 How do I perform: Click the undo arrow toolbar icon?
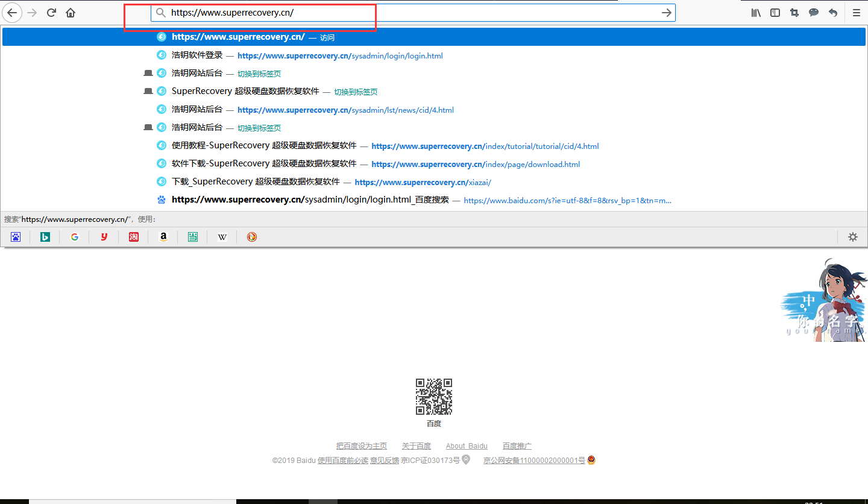833,13
